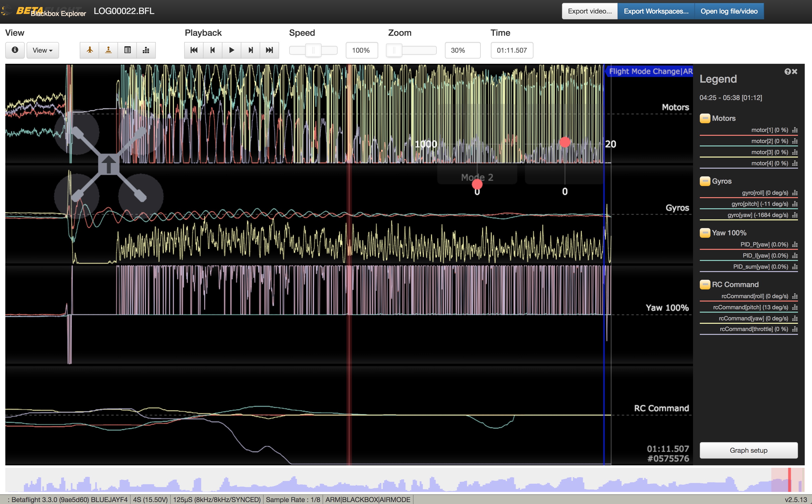
Task: Open the log info panel icon
Action: point(127,50)
